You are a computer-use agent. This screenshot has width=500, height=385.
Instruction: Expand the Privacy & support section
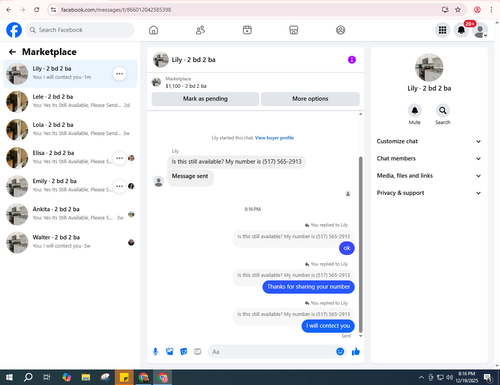[x=429, y=193]
